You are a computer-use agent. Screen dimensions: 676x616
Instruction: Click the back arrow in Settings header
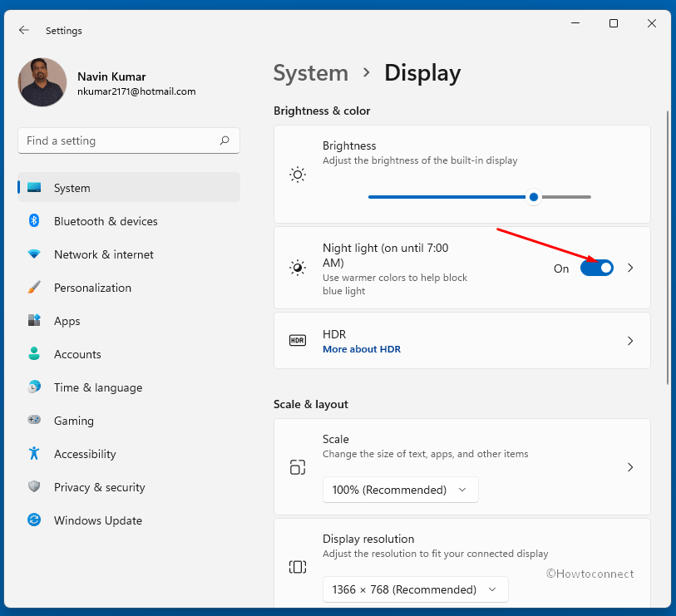[x=24, y=30]
